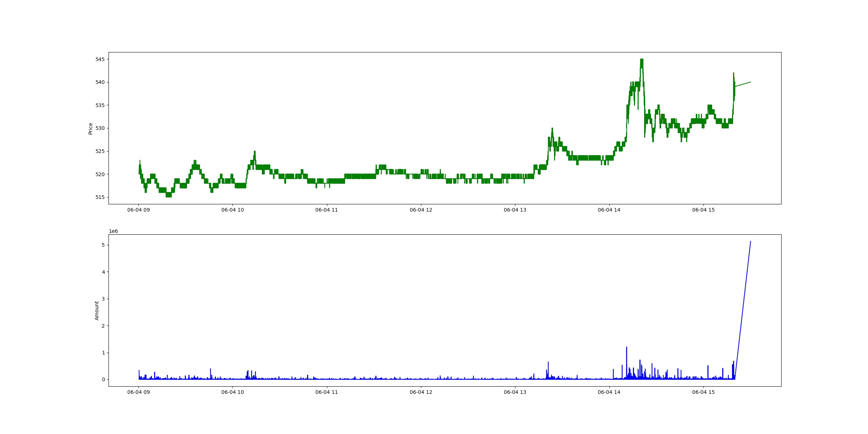Click '06-04 12' label under Price chart
Screen dimensions: 868x434
(x=421, y=210)
